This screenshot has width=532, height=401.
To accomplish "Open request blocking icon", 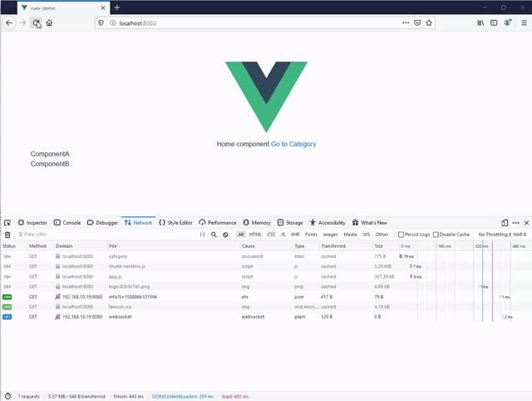I will point(225,235).
